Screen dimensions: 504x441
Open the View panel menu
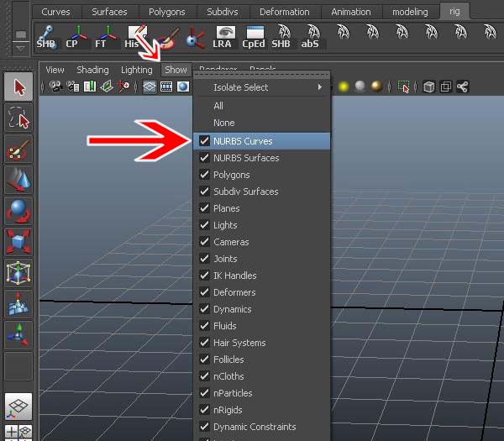[x=55, y=70]
